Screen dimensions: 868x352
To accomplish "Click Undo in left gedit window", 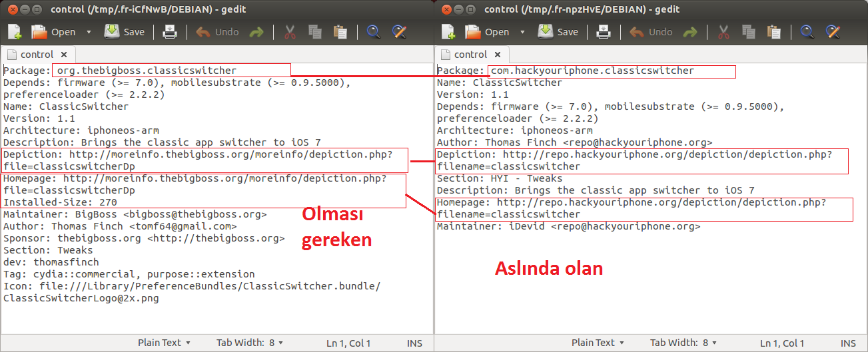I will [217, 32].
